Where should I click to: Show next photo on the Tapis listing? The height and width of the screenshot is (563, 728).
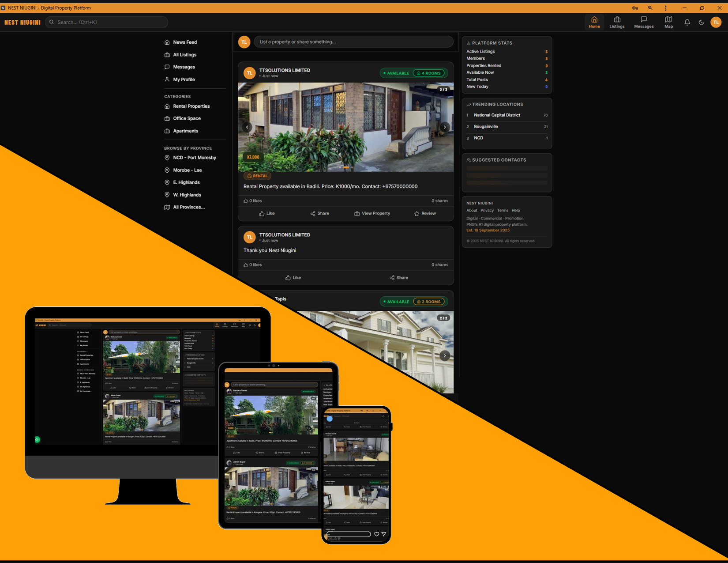coord(445,355)
